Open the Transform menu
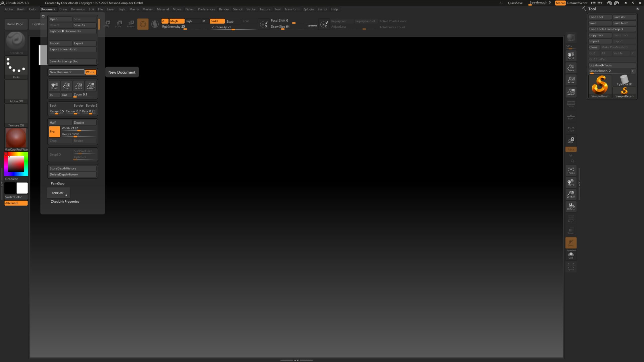The height and width of the screenshot is (362, 644). coord(292,9)
